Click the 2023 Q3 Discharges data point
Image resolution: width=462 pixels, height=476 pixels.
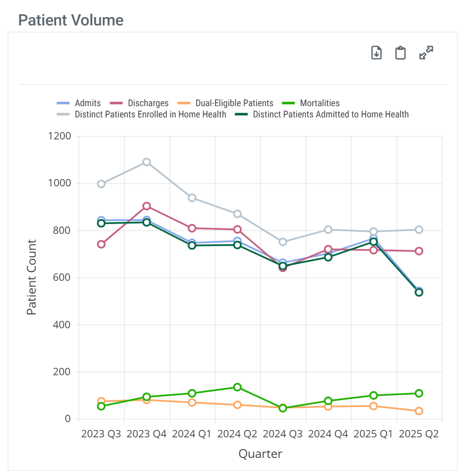tap(101, 244)
